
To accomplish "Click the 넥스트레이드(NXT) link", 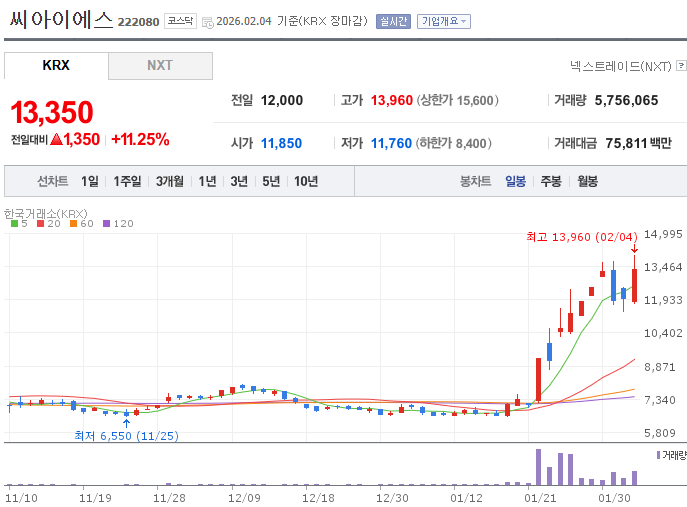I will [620, 66].
